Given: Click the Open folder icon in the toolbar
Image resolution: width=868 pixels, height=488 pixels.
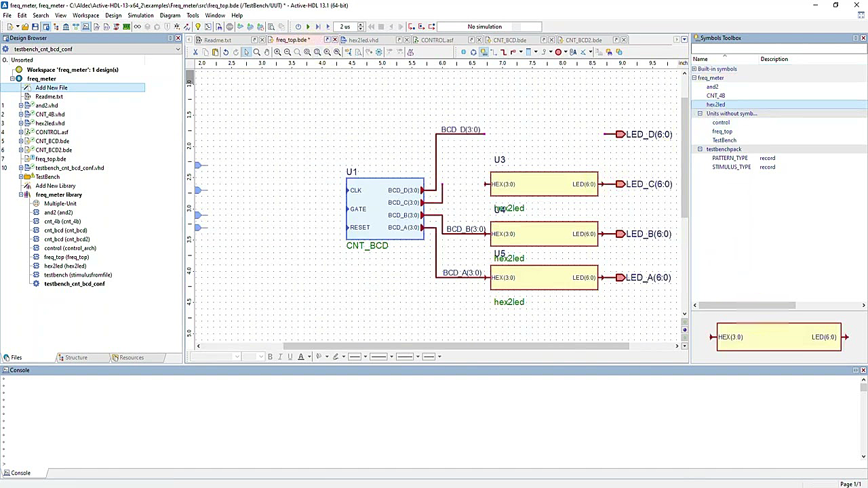Looking at the screenshot, I should point(25,27).
